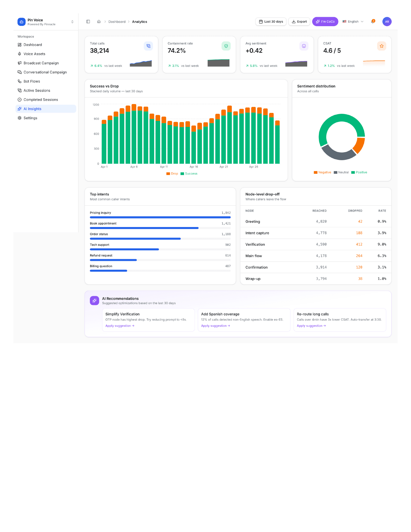Click the AI Recommendations purple sparkle icon
The width and height of the screenshot is (411, 532).
point(94,300)
